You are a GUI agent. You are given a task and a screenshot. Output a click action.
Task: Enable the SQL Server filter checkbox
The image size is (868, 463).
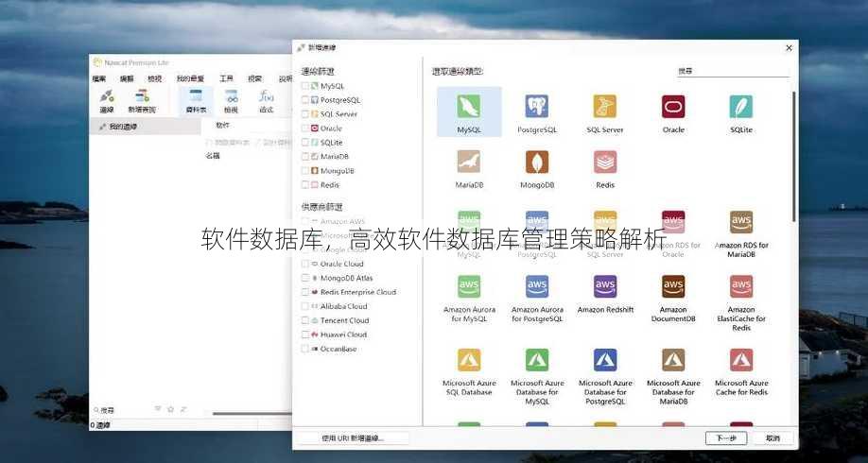[x=305, y=114]
